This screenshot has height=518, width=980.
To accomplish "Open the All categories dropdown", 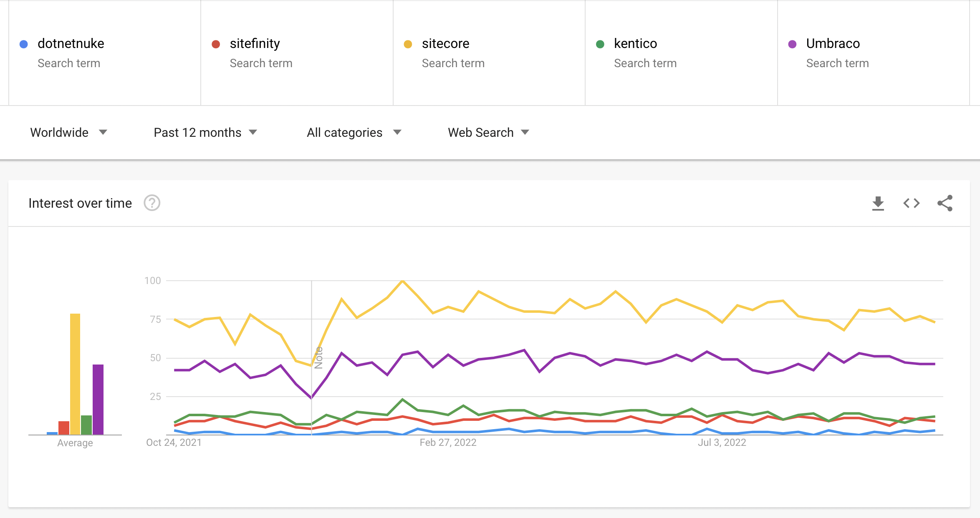I will (354, 133).
